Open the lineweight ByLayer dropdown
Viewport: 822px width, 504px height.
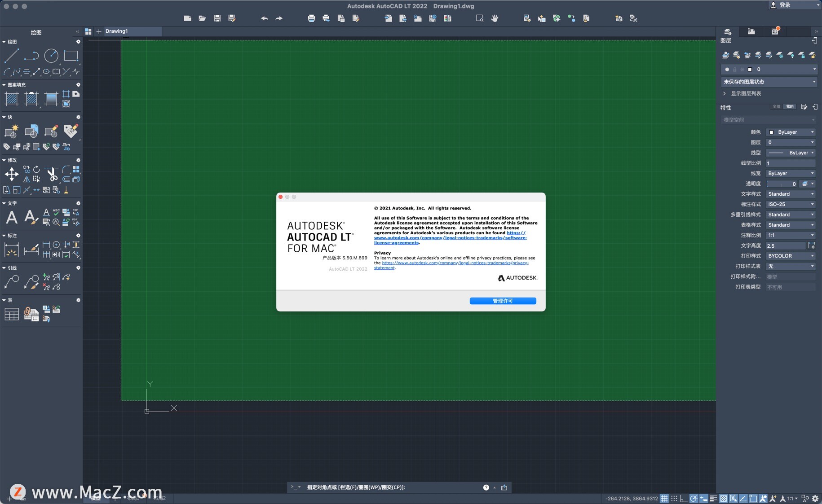point(791,173)
